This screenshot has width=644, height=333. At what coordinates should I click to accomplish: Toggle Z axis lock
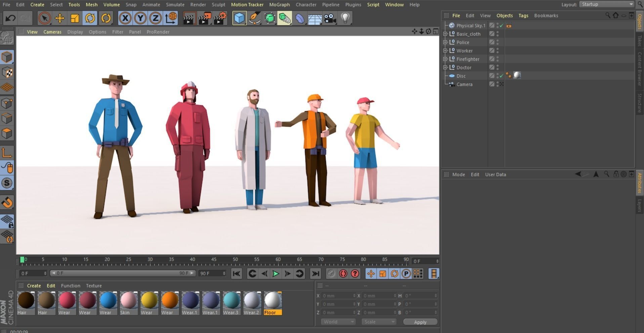pyautogui.click(x=155, y=18)
